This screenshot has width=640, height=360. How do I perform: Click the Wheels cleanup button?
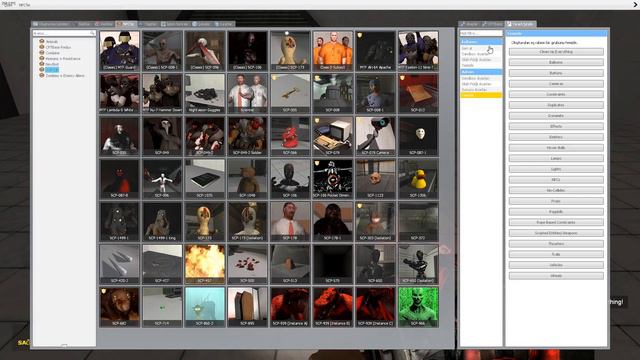point(556,276)
